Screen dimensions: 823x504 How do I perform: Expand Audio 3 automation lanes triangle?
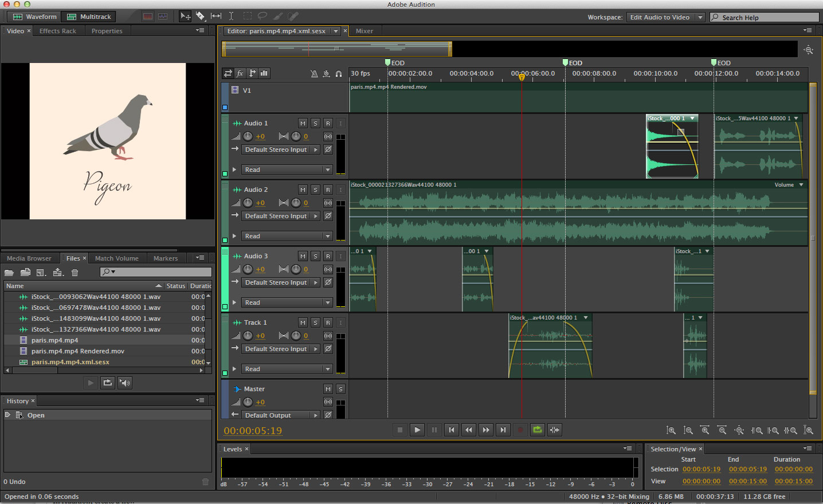[234, 302]
